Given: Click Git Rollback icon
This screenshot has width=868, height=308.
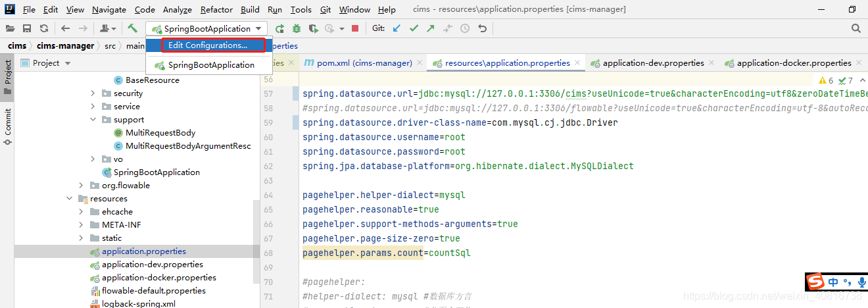Looking at the screenshot, I should click(x=482, y=28).
